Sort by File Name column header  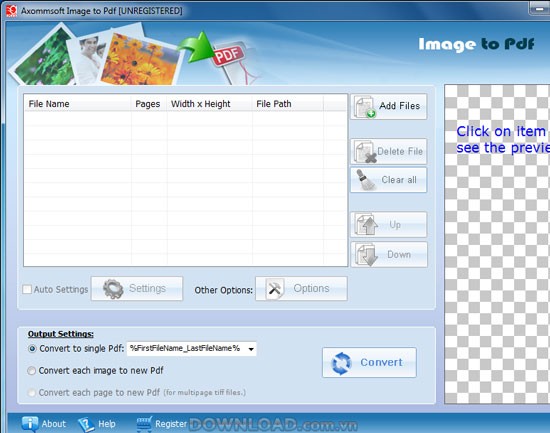(78, 104)
